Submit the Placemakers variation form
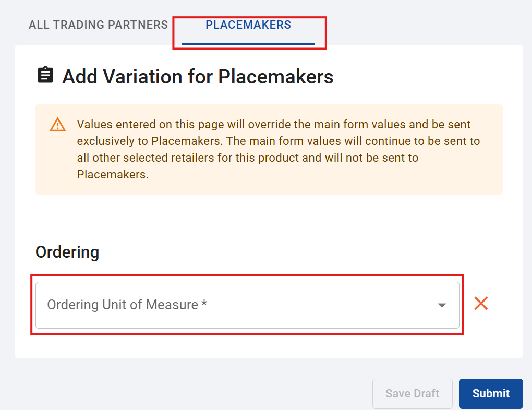This screenshot has height=410, width=532. [491, 393]
